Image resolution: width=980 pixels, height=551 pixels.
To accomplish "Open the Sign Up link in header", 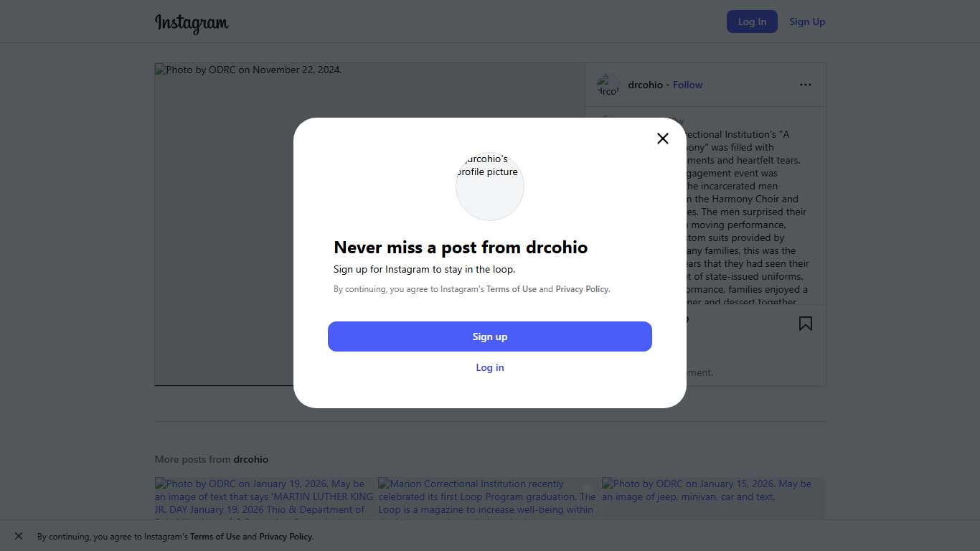I will click(807, 22).
